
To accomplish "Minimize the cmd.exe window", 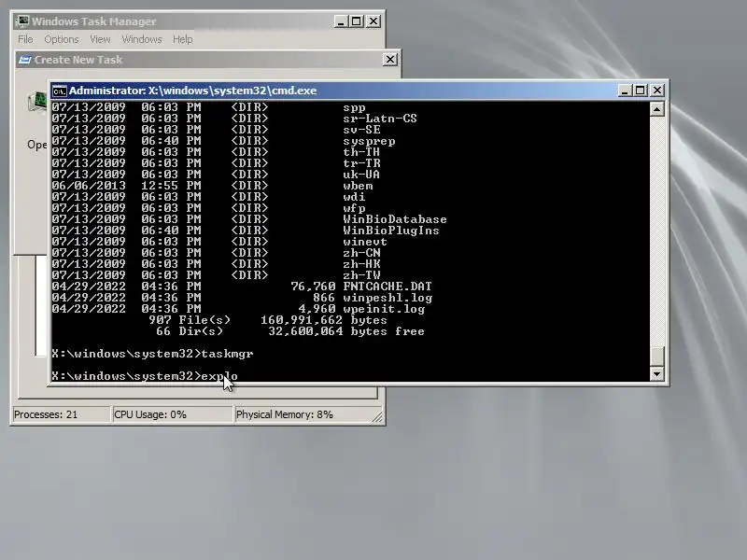I will pos(624,91).
